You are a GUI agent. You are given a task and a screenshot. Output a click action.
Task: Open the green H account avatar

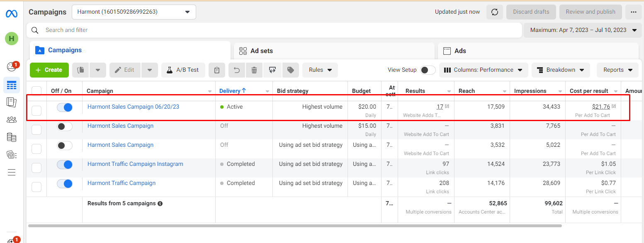11,39
